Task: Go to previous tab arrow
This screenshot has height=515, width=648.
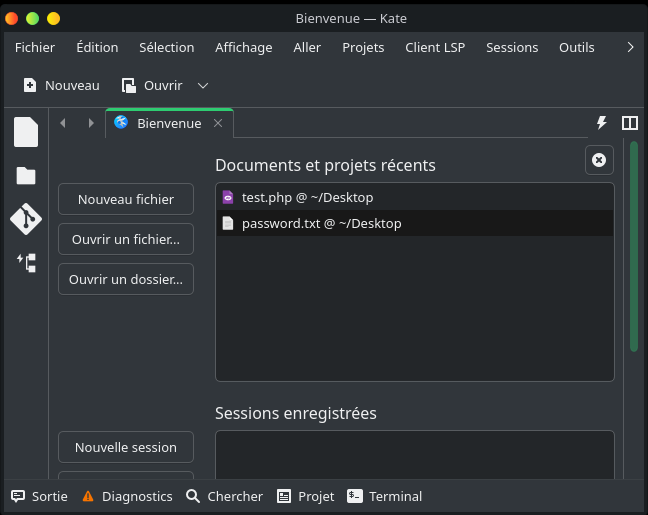Action: pos(63,123)
